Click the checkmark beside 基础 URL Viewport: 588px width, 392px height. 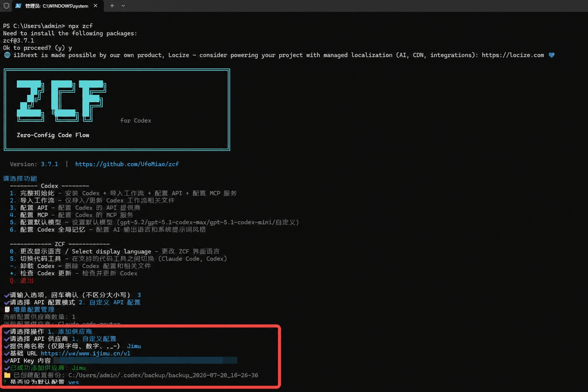point(7,353)
